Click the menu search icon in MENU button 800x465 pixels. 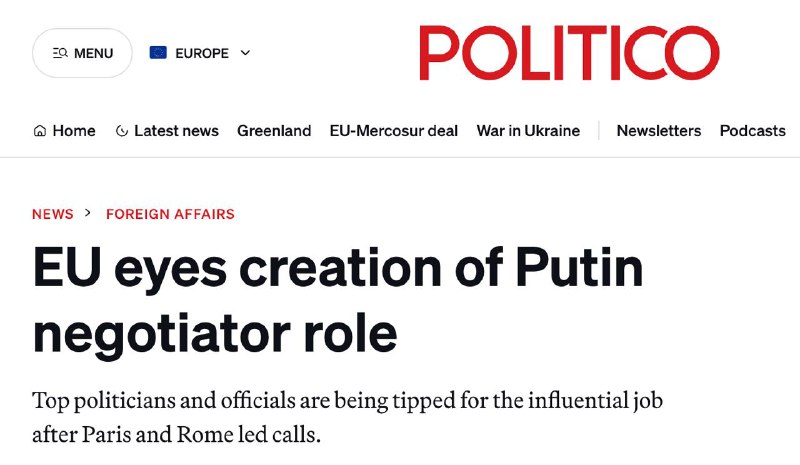click(x=60, y=53)
